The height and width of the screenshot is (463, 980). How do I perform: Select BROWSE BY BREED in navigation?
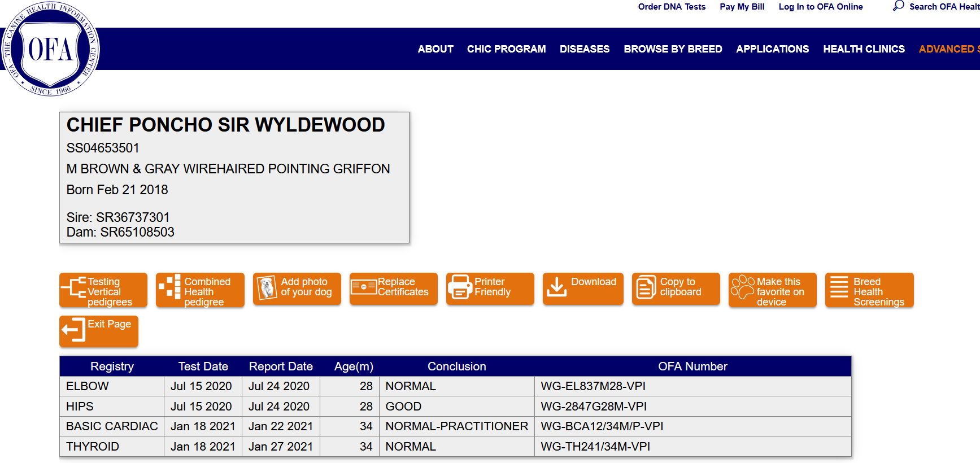click(x=673, y=49)
